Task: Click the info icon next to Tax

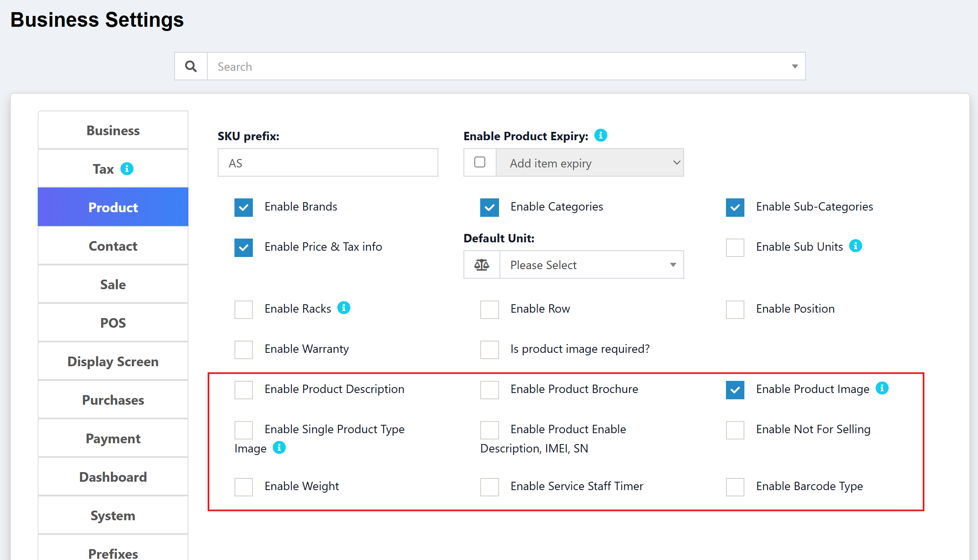Action: [x=128, y=169]
